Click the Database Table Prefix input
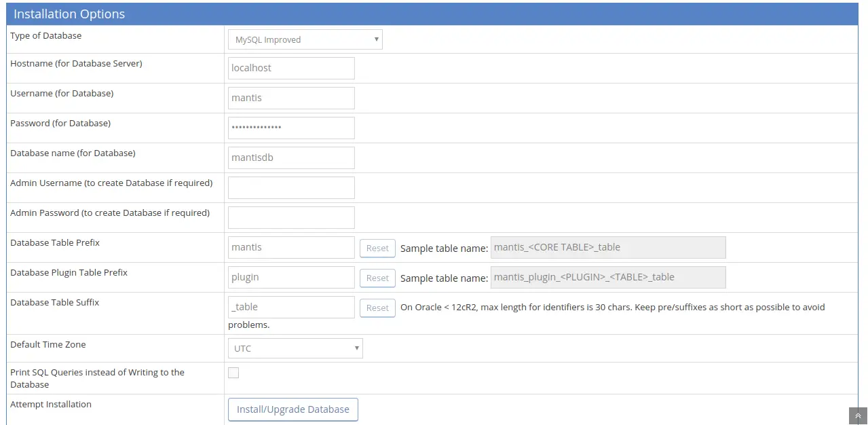This screenshot has height=425, width=868. pos(291,247)
